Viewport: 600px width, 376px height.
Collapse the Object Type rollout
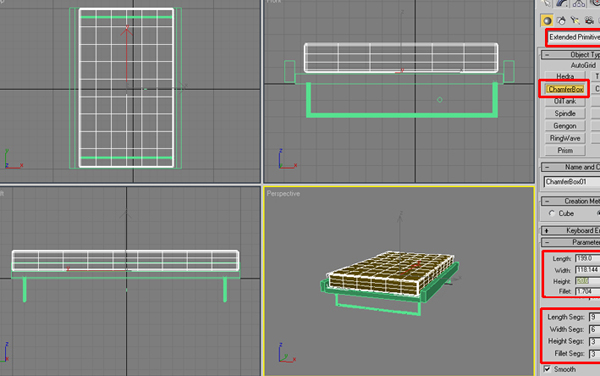tap(571, 55)
